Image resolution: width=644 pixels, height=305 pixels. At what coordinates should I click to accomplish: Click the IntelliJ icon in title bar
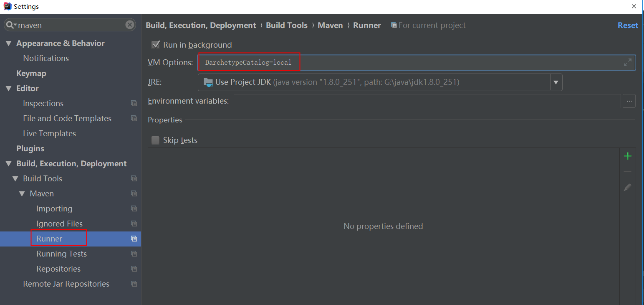7,6
